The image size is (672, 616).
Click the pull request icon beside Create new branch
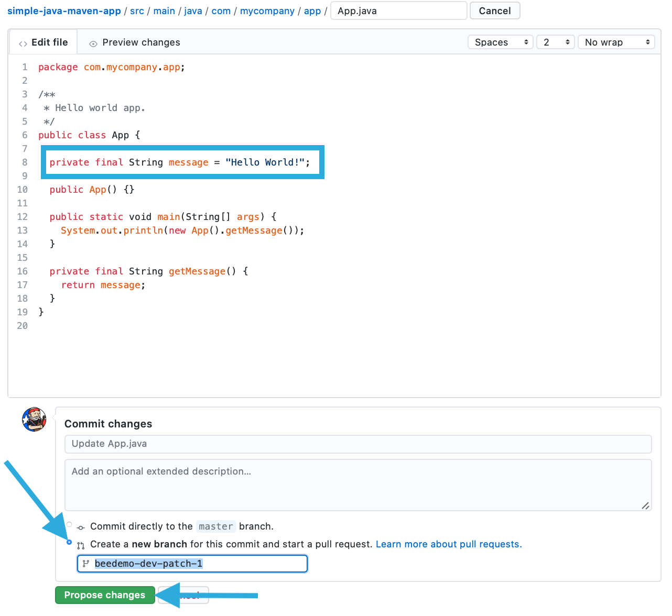coord(81,545)
